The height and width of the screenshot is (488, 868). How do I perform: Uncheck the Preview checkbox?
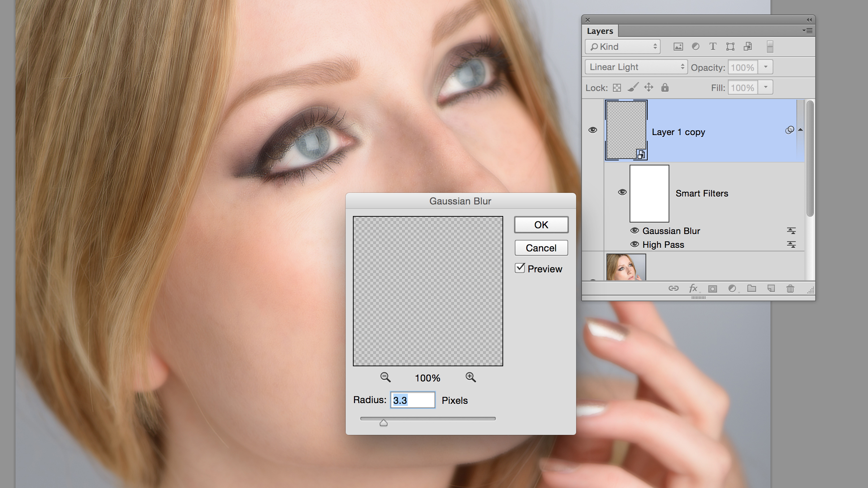[520, 268]
